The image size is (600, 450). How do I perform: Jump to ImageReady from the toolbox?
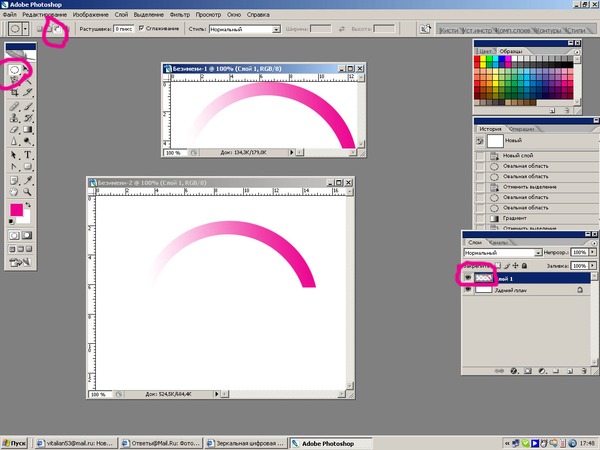point(20,262)
